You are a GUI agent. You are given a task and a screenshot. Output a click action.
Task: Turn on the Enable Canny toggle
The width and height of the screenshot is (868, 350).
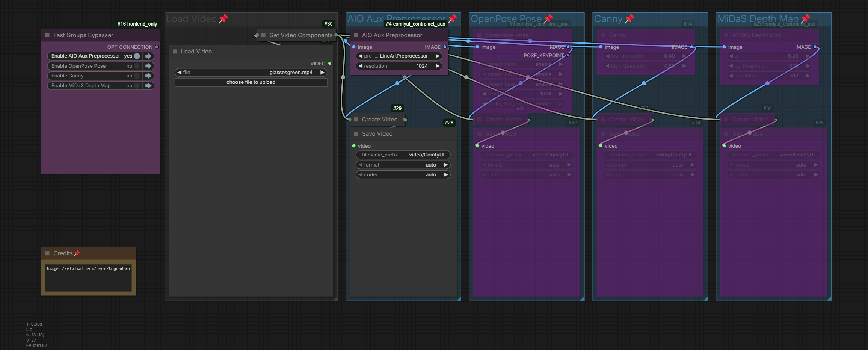click(x=137, y=76)
